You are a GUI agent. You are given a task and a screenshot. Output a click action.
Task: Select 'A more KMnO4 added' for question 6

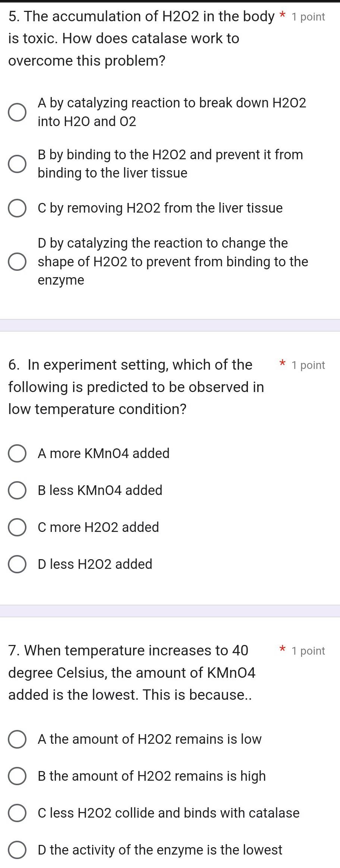point(16,454)
